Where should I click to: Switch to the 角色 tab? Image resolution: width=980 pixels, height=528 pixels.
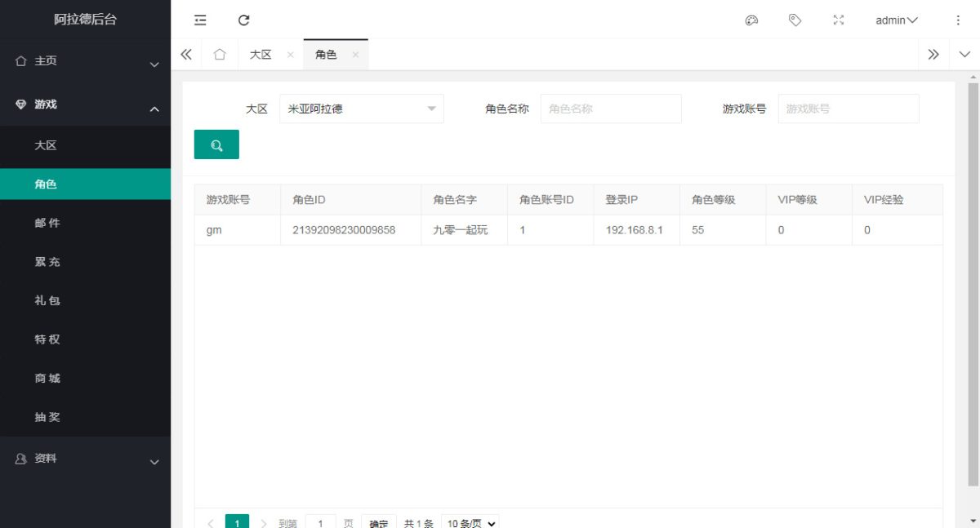pos(326,55)
